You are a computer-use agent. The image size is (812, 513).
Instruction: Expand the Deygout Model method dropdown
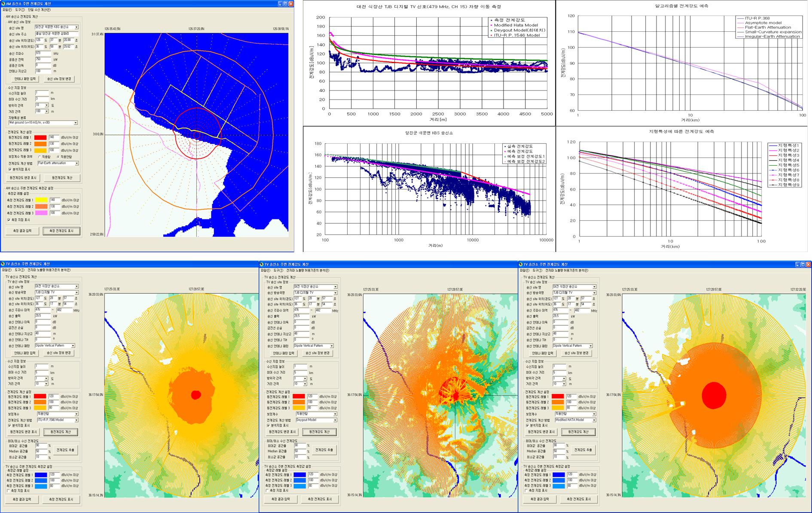click(335, 420)
